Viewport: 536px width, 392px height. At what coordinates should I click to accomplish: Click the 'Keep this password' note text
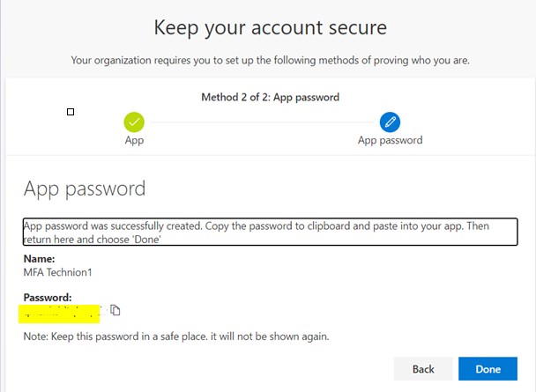point(176,337)
